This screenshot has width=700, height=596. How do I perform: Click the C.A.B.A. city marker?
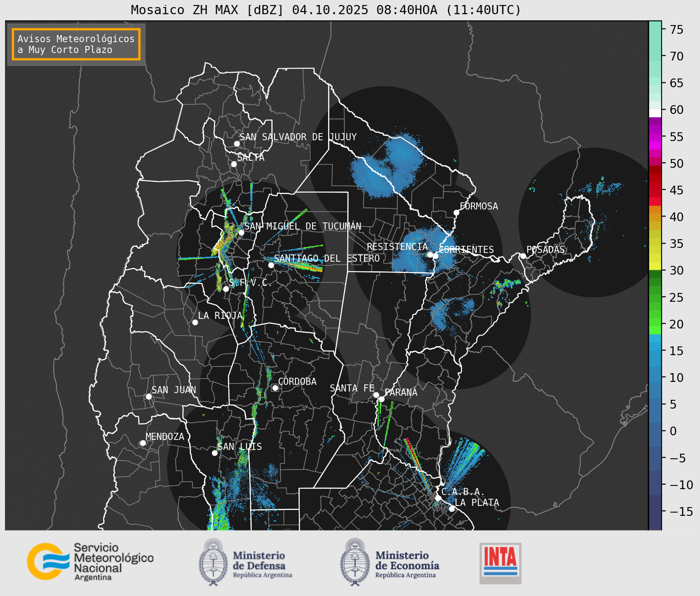pyautogui.click(x=438, y=498)
